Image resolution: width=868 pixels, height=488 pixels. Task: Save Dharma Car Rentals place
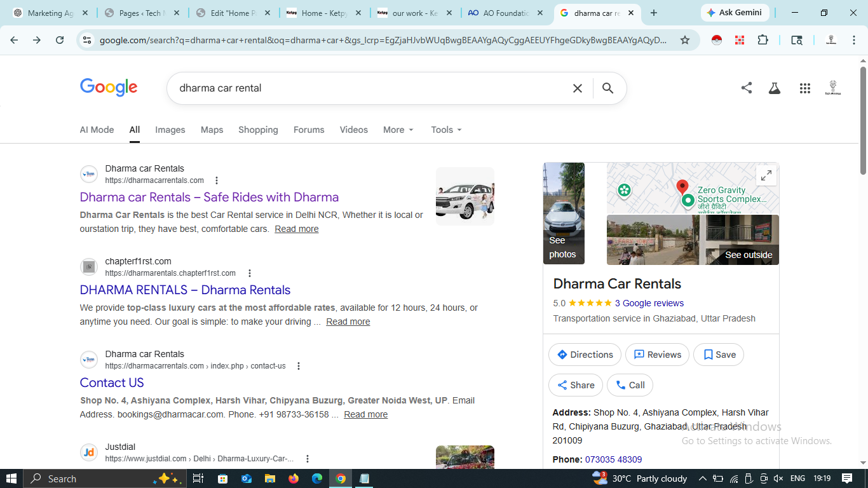719,355
